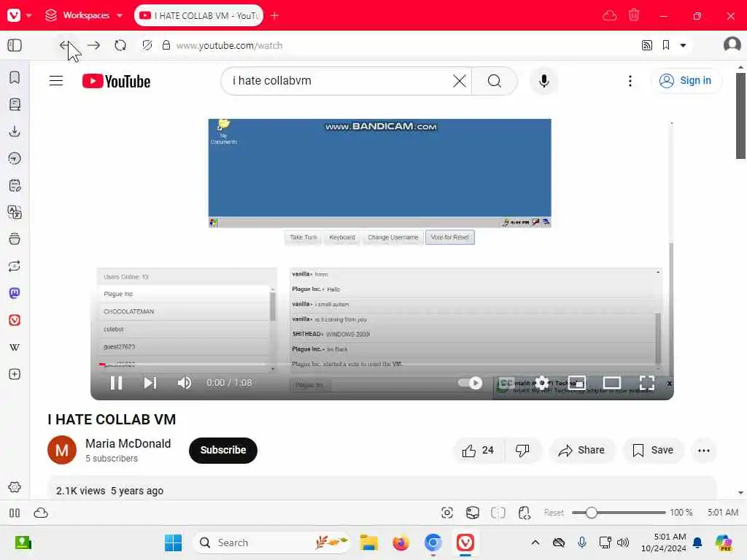Open Vivaldi web panel in sidebar

click(15, 320)
